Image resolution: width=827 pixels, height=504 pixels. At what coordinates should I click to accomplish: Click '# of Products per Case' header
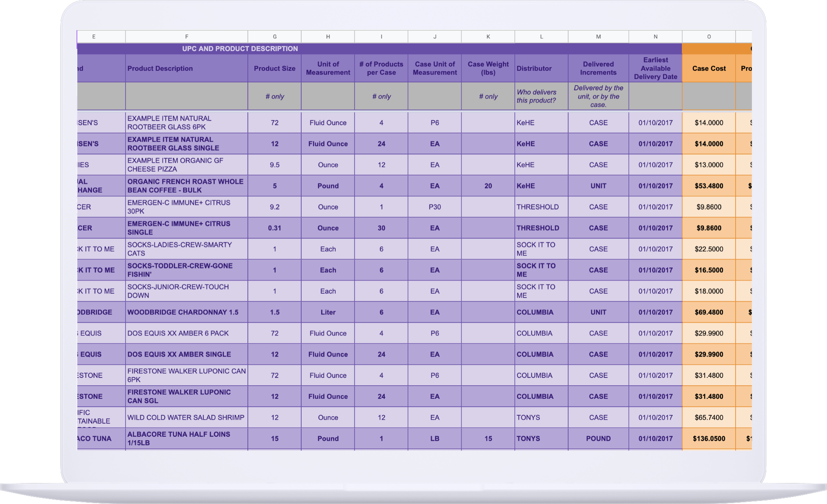(x=381, y=69)
